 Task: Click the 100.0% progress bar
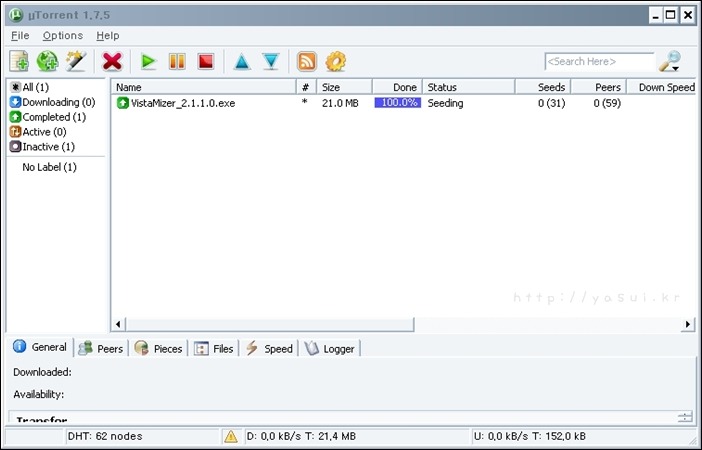pyautogui.click(x=398, y=103)
